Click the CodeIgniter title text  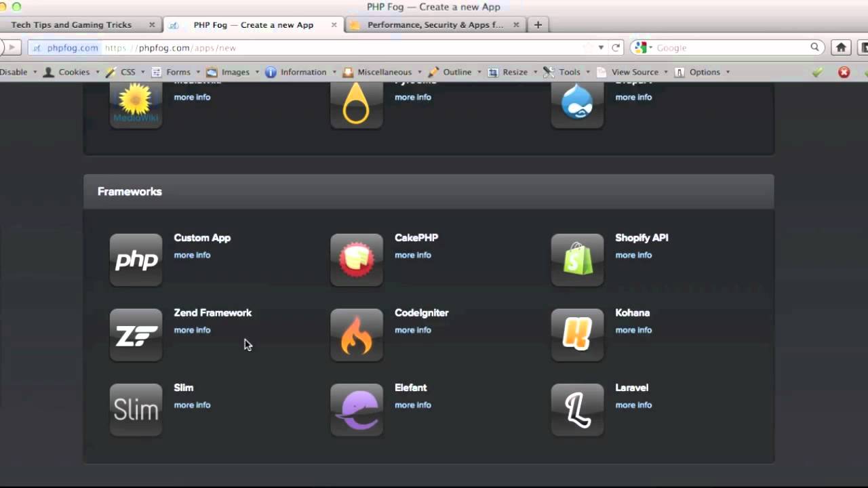coord(421,312)
